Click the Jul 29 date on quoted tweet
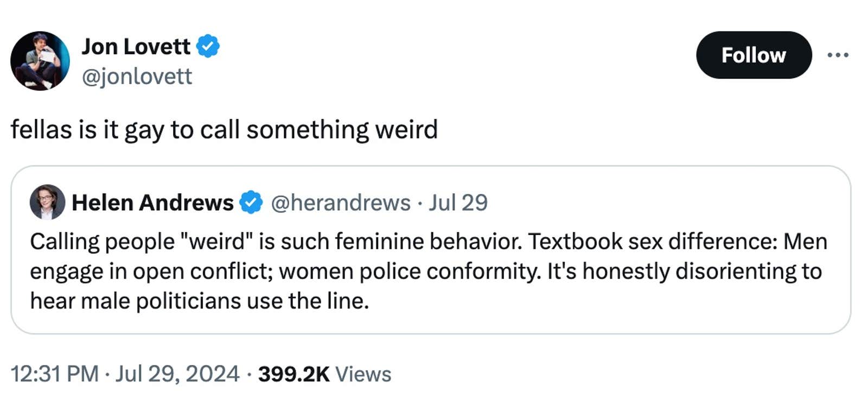The width and height of the screenshot is (868, 409). (x=458, y=202)
